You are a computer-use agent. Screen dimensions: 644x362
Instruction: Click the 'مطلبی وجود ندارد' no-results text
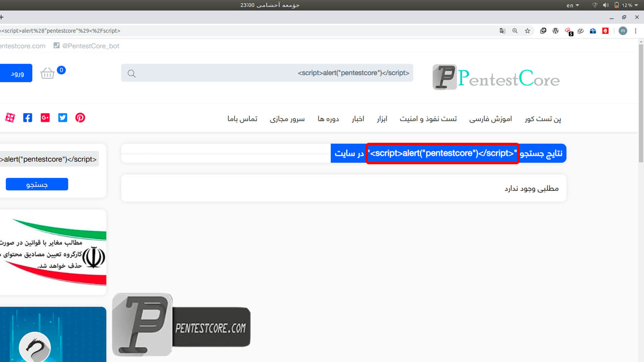coord(532,188)
